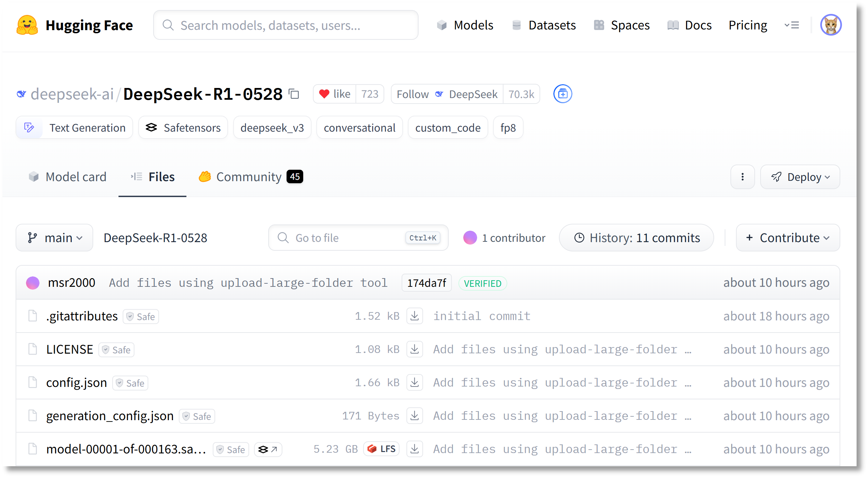This screenshot has height=478, width=868.
Task: Open the msr2000 user profile
Action: click(x=71, y=283)
